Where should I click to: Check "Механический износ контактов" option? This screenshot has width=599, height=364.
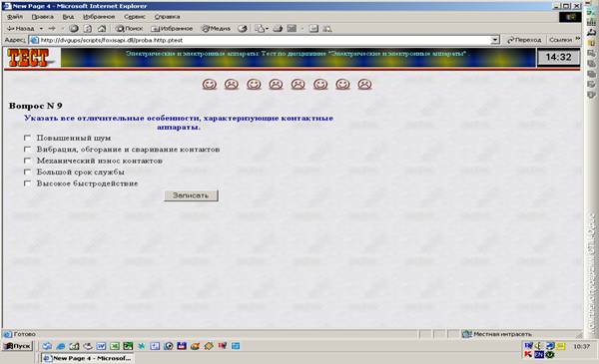pos(27,161)
